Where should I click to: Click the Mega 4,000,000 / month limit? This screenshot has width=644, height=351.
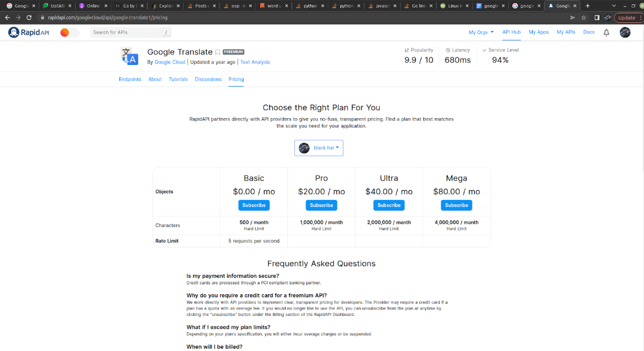(x=456, y=222)
